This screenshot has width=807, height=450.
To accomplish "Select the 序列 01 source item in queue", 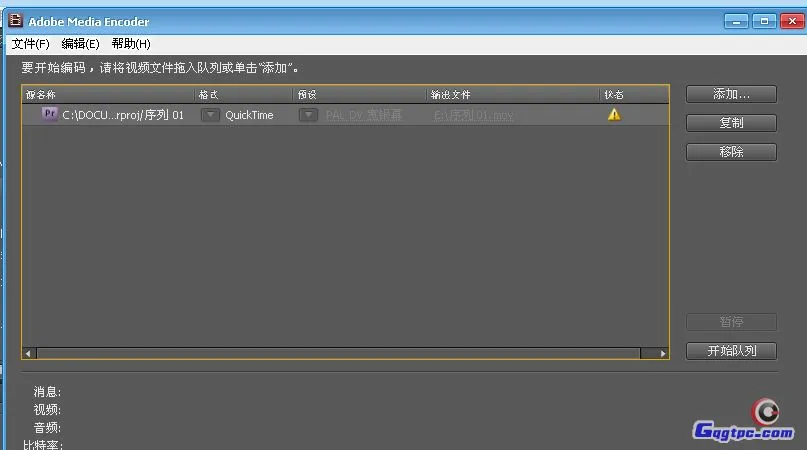I will coord(123,115).
